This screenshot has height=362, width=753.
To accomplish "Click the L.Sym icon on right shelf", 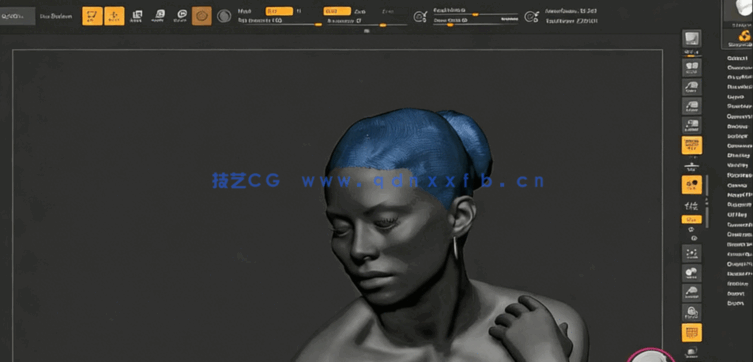I will (x=692, y=206).
